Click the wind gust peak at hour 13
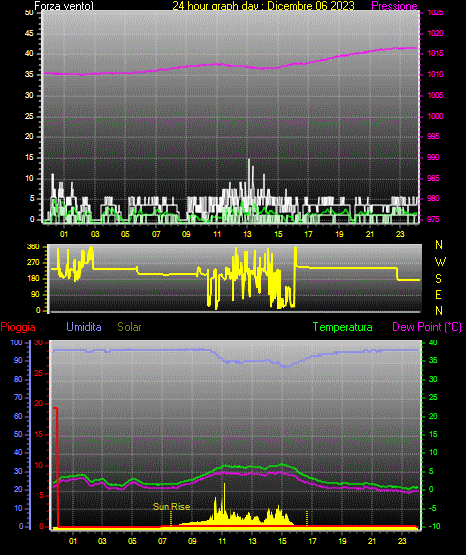 coord(249,160)
